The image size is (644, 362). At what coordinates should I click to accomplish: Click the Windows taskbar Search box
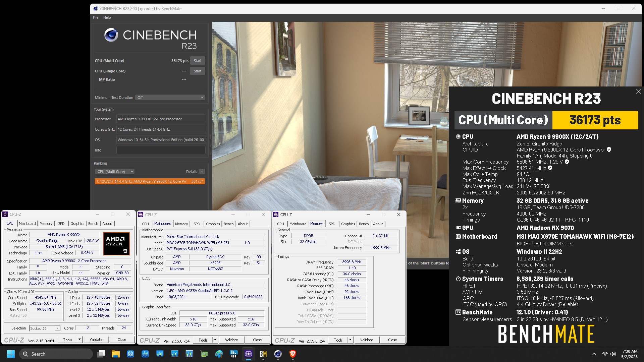[56, 354]
